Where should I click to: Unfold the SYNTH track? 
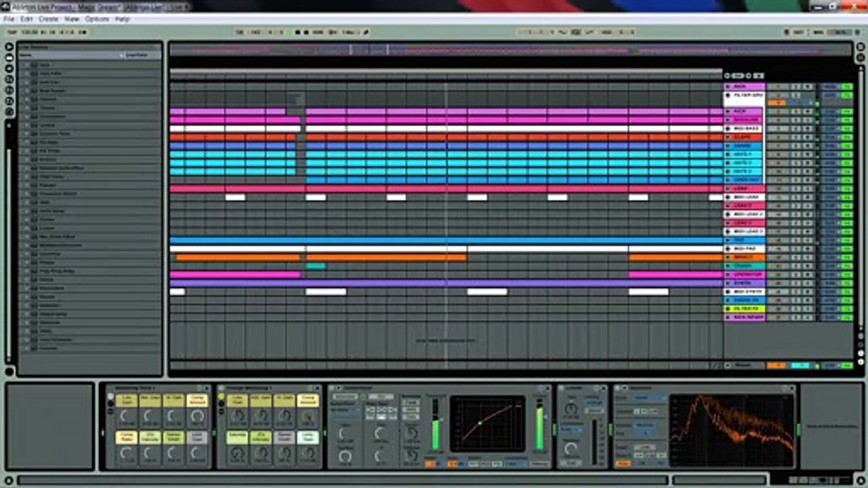coord(728,283)
